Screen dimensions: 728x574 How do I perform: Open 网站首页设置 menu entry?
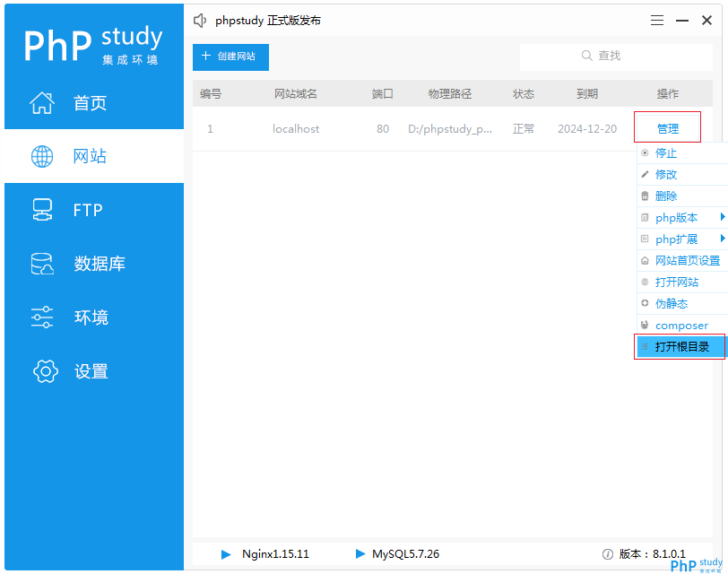(682, 260)
